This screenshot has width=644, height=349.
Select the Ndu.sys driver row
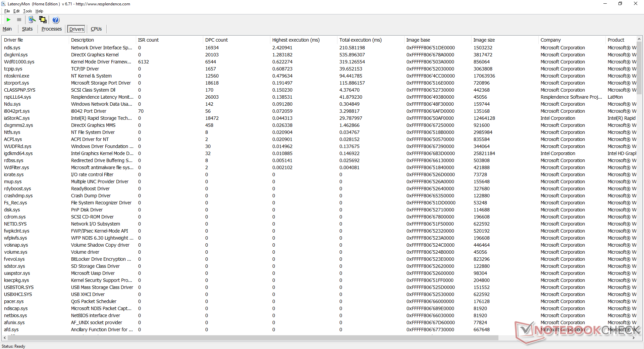click(x=319, y=104)
